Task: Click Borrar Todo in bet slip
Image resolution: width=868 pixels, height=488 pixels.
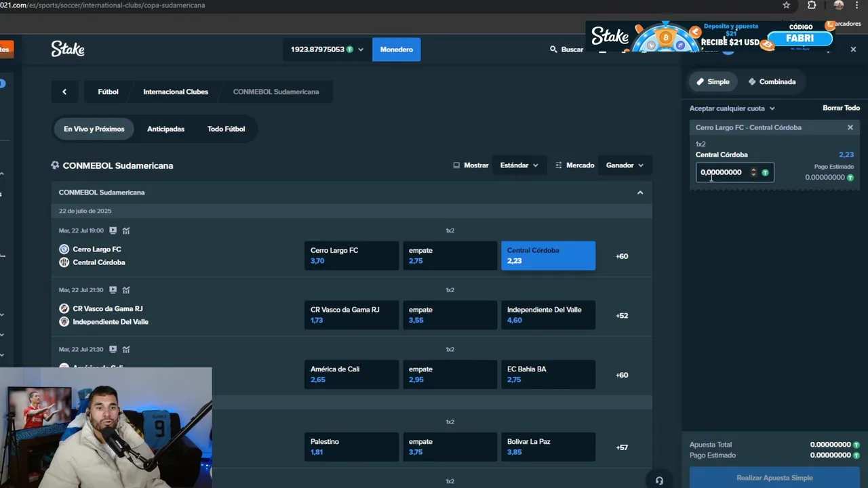Action: tap(841, 108)
